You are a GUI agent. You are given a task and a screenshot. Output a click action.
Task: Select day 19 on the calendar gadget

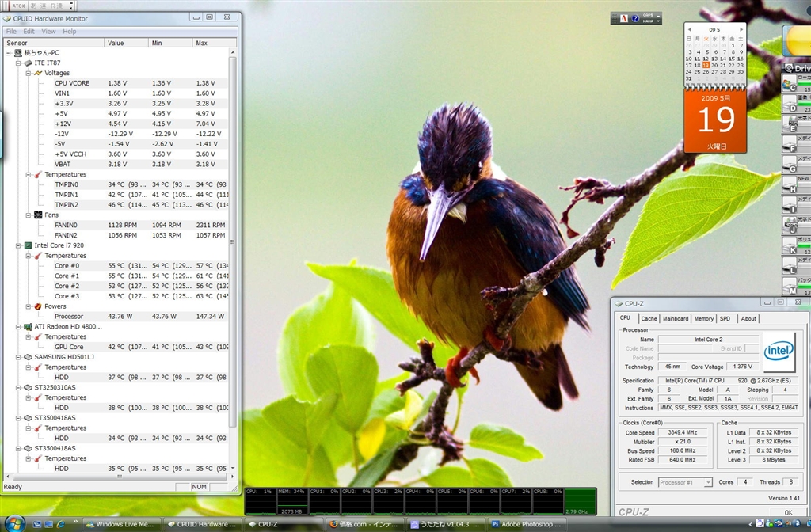[x=706, y=66]
